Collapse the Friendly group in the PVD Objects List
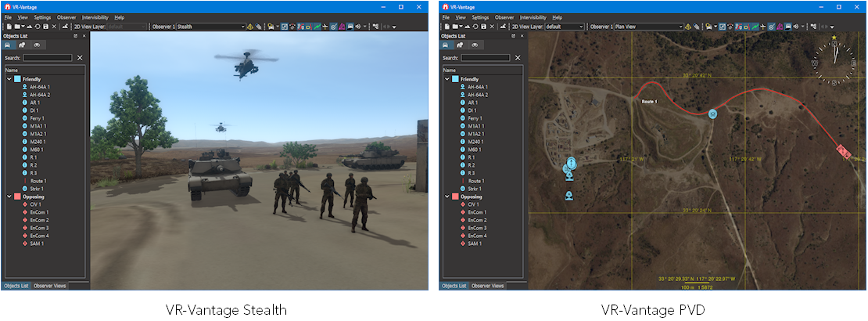 point(447,79)
